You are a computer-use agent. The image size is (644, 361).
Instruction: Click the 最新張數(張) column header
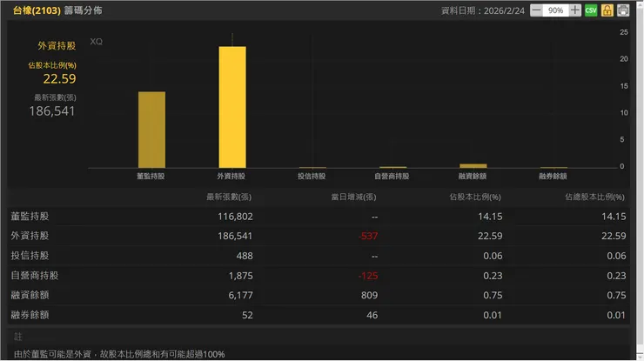(x=229, y=197)
